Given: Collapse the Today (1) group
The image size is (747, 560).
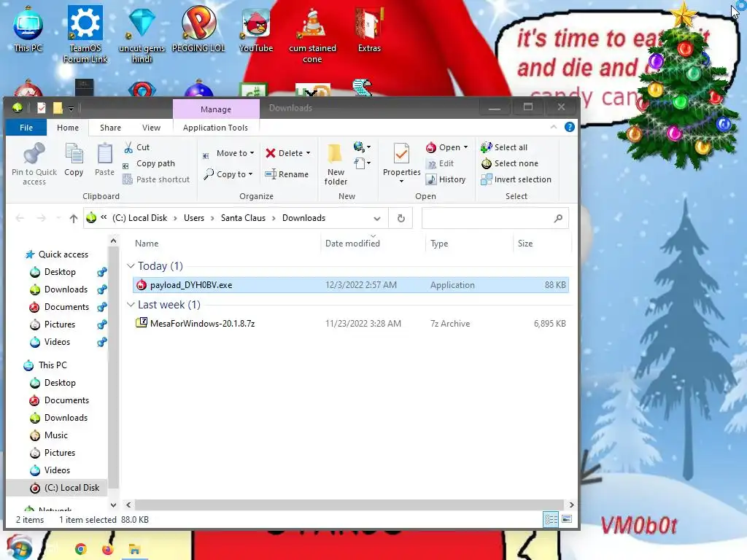Looking at the screenshot, I should [131, 265].
